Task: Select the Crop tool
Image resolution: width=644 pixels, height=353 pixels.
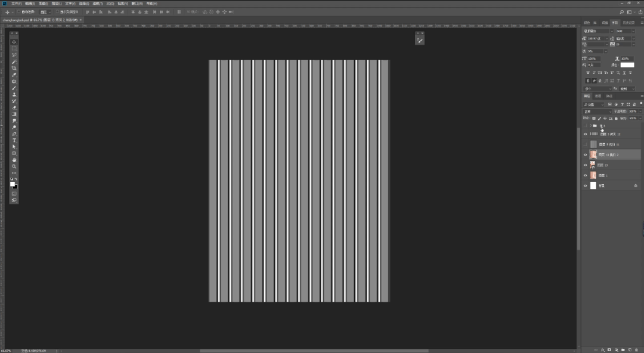Action: (14, 68)
